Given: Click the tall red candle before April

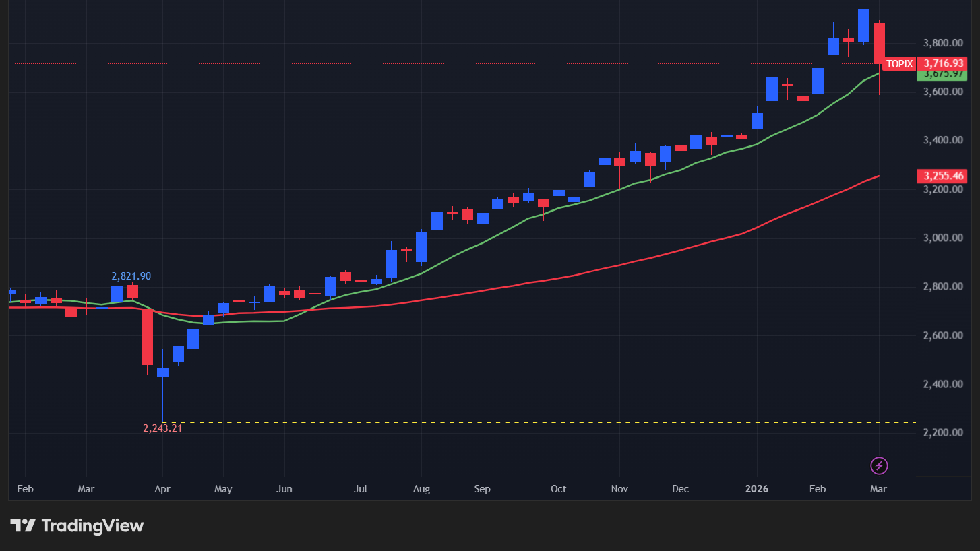Looking at the screenshot, I should pos(147,337).
